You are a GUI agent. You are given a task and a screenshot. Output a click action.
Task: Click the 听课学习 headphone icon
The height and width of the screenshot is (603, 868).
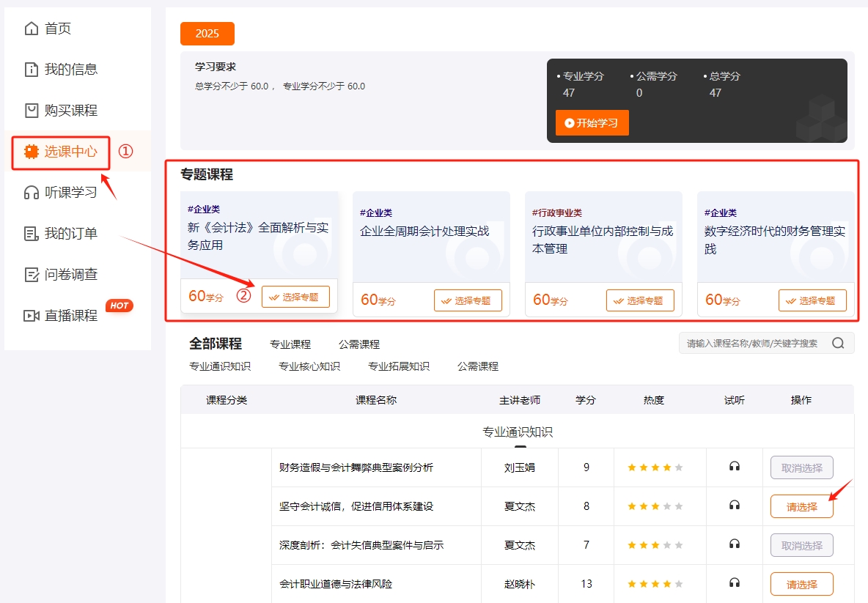pos(33,192)
